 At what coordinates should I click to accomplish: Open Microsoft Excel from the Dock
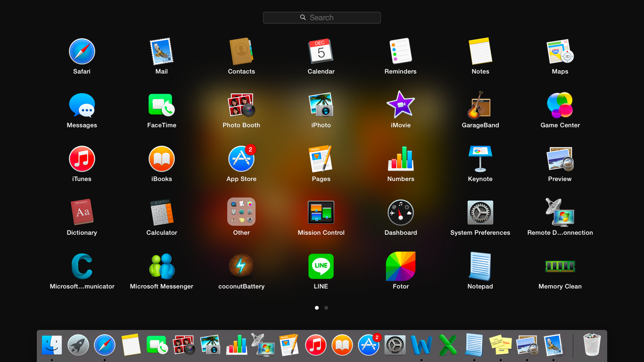(x=448, y=345)
